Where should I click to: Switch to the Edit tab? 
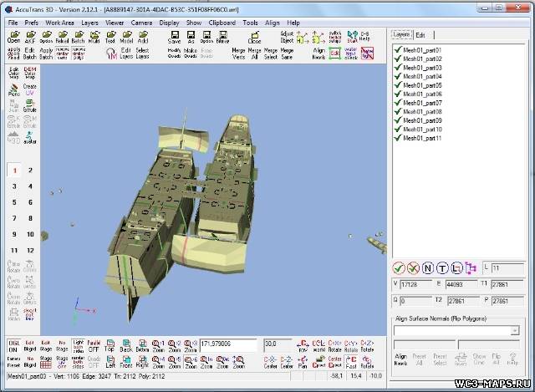tap(420, 35)
